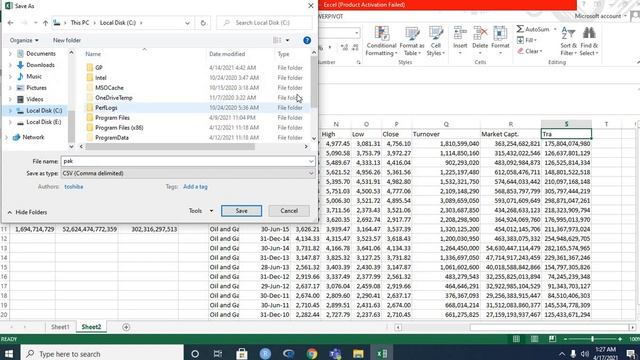Image resolution: width=640 pixels, height=360 pixels.
Task: Open Microsoft Store from the taskbar
Action: tap(242, 353)
